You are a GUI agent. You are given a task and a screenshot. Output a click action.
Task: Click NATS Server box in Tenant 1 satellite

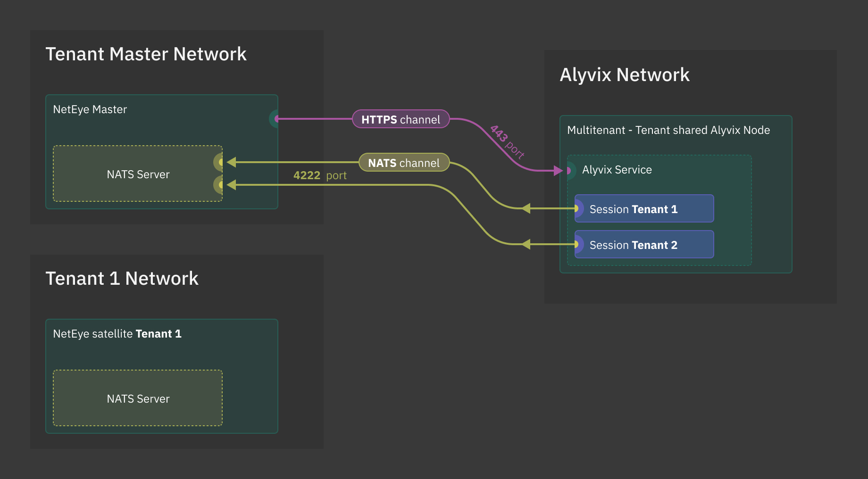138,398
